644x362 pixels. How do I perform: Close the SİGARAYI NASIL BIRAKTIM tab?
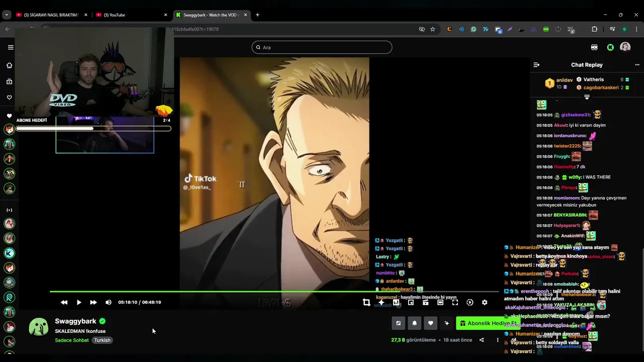[x=86, y=15]
